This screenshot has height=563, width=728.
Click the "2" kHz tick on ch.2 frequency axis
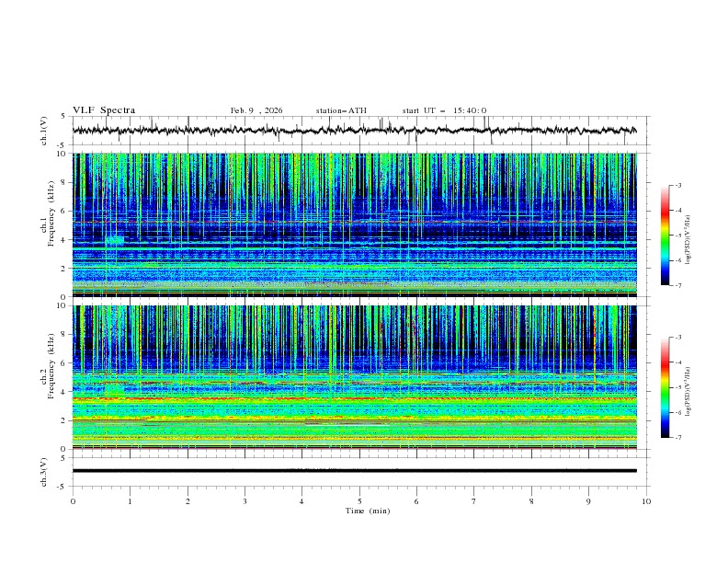coord(65,420)
